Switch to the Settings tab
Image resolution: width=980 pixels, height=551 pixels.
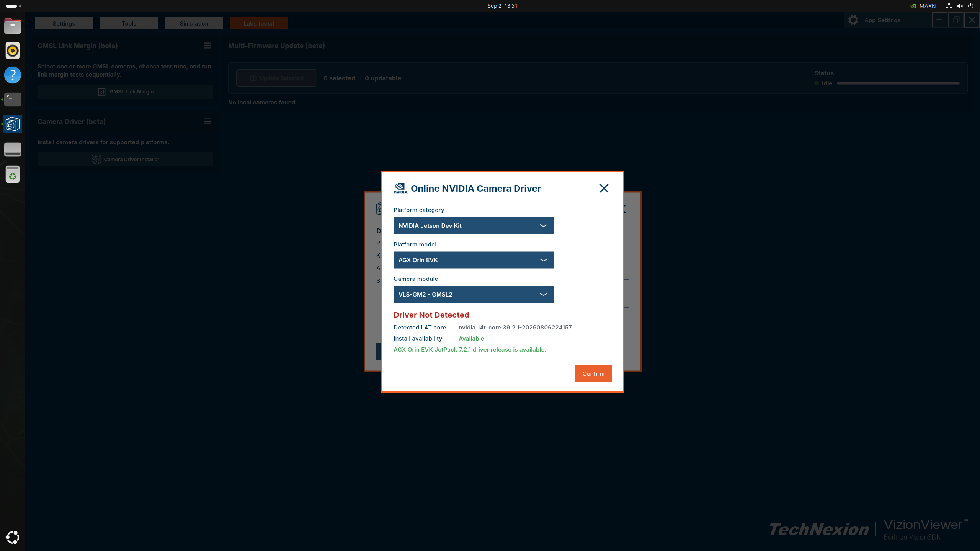coord(64,23)
